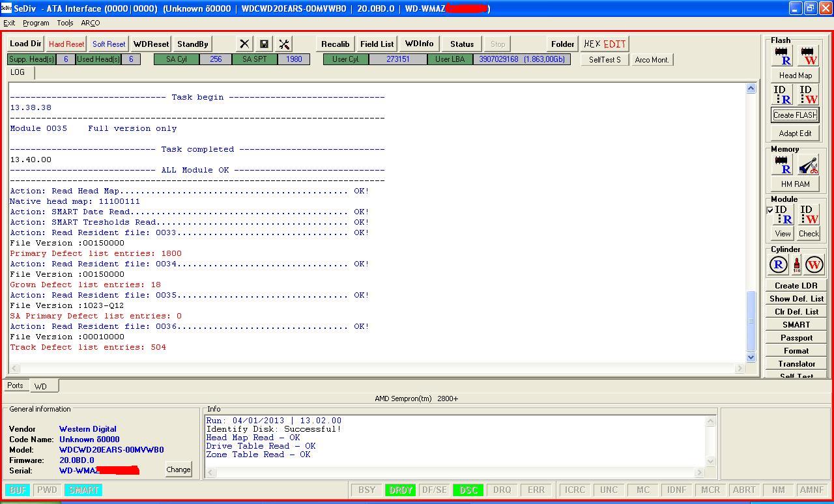Click the Passport button
The image size is (834, 504).
[x=796, y=337]
